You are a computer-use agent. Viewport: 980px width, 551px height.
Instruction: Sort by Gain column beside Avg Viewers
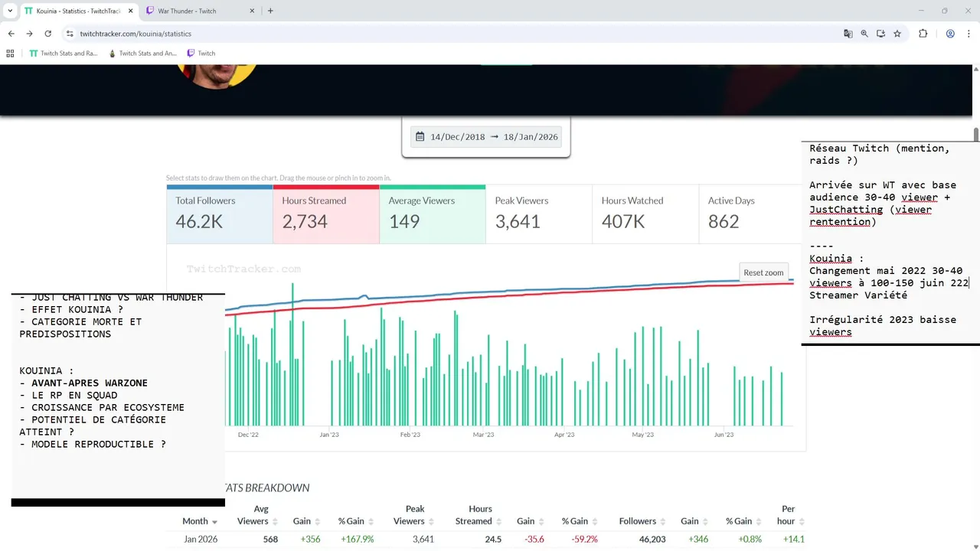tap(306, 521)
